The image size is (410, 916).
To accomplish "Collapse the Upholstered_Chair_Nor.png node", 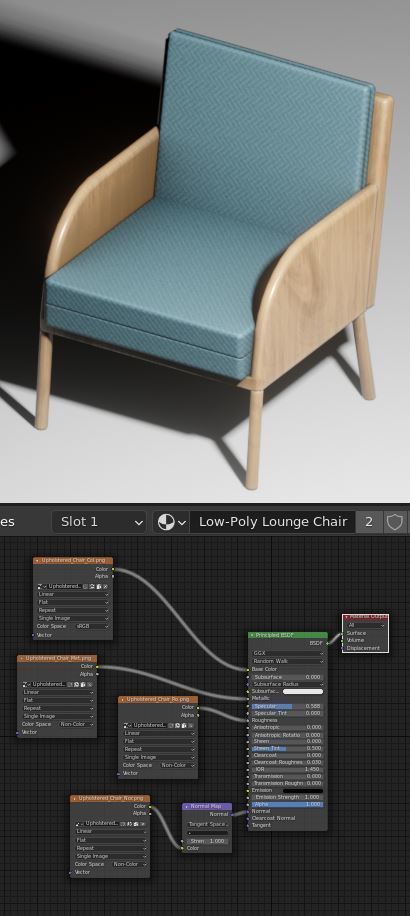I will point(75,798).
